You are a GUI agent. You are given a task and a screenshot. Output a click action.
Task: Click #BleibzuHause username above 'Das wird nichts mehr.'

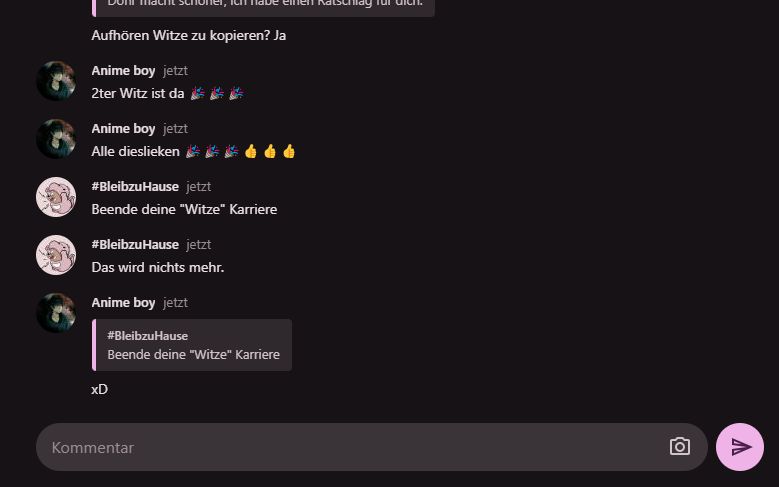135,244
